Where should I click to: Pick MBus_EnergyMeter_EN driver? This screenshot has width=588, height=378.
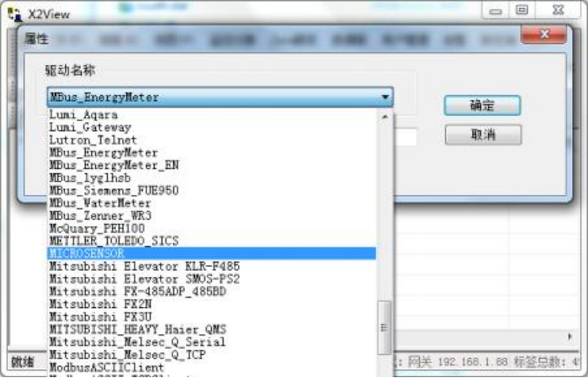[x=212, y=165]
